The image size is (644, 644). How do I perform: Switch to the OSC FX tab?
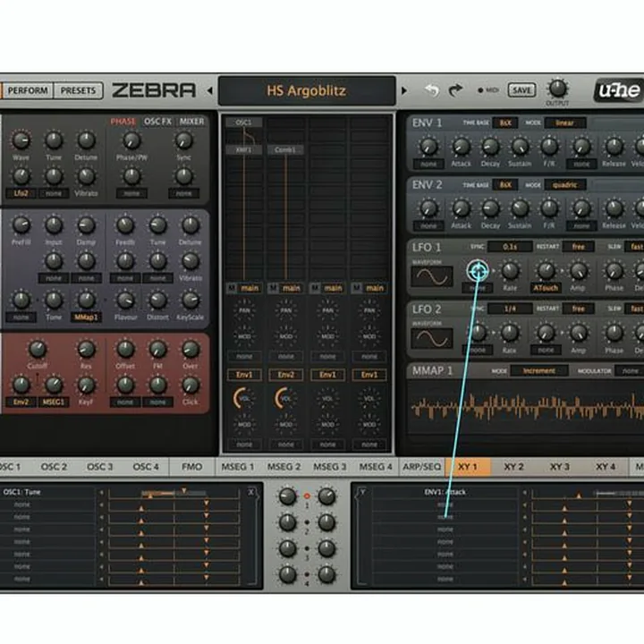tap(157, 122)
